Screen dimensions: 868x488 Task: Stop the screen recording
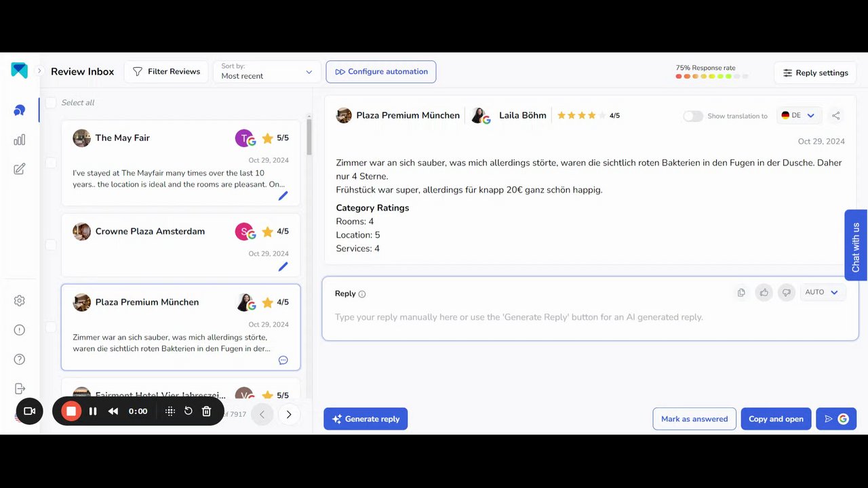click(71, 411)
